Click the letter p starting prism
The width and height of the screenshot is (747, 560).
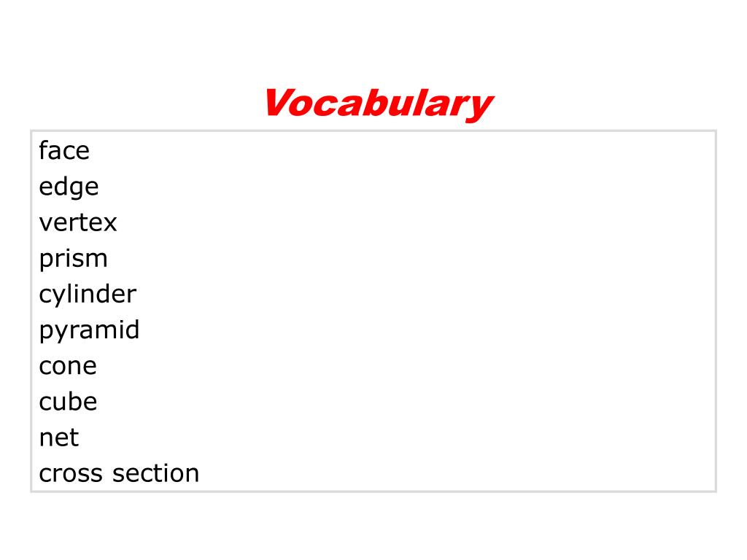(x=47, y=262)
